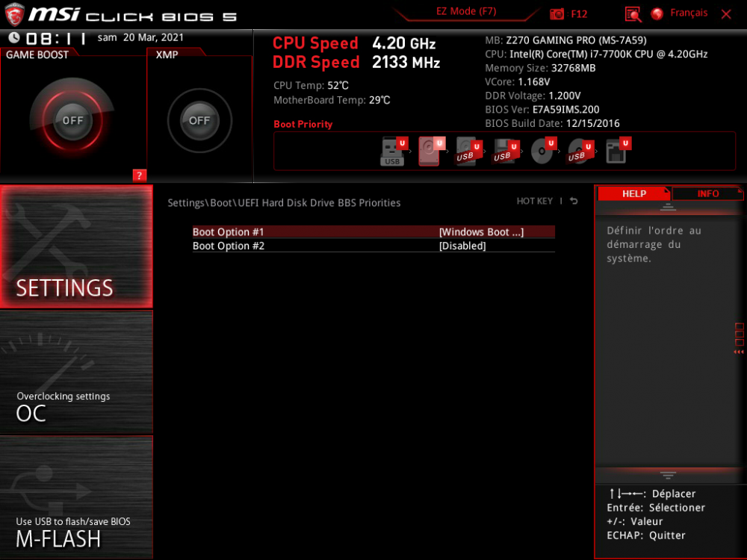Click the MSI dragon shield logo
The image size is (747, 560).
[14, 14]
